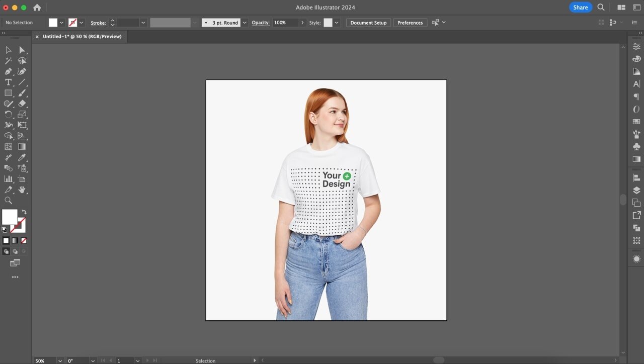
Task: Activate the Zoom magnifier tool
Action: click(x=8, y=200)
